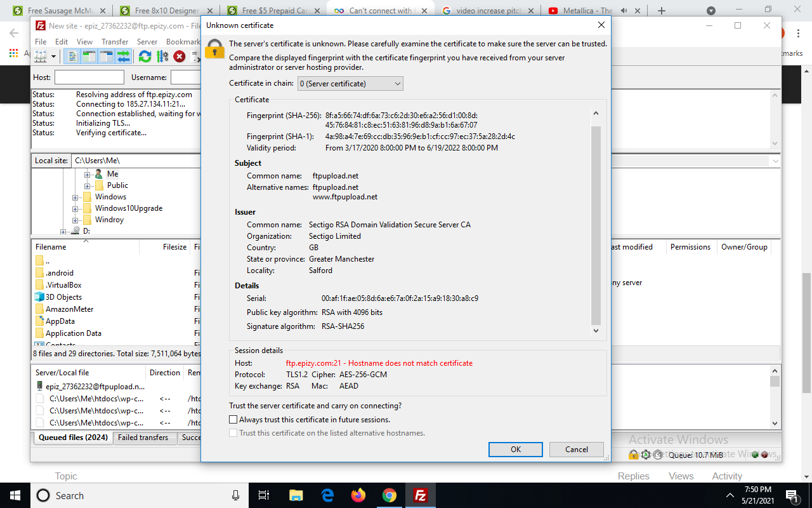Select the .android folder in file list
Viewport: 812px width, 508px height.
[60, 273]
